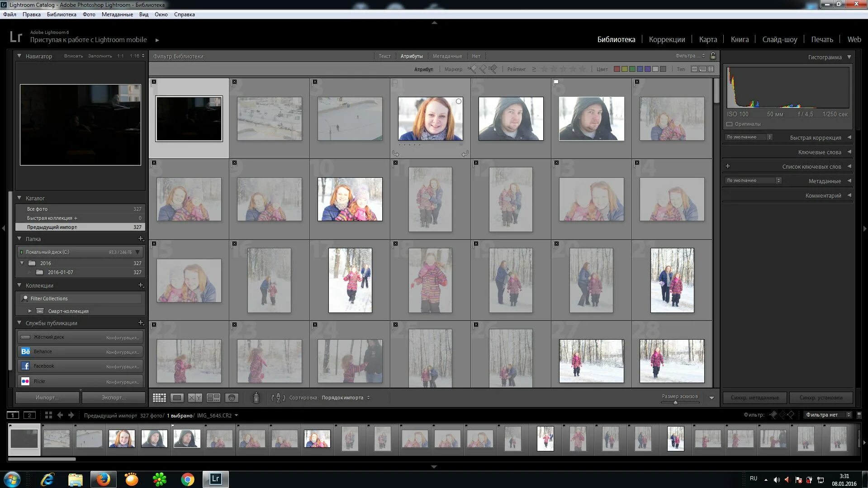Viewport: 868px width, 488px height.
Task: Open Survey view icon
Action: [x=213, y=398]
